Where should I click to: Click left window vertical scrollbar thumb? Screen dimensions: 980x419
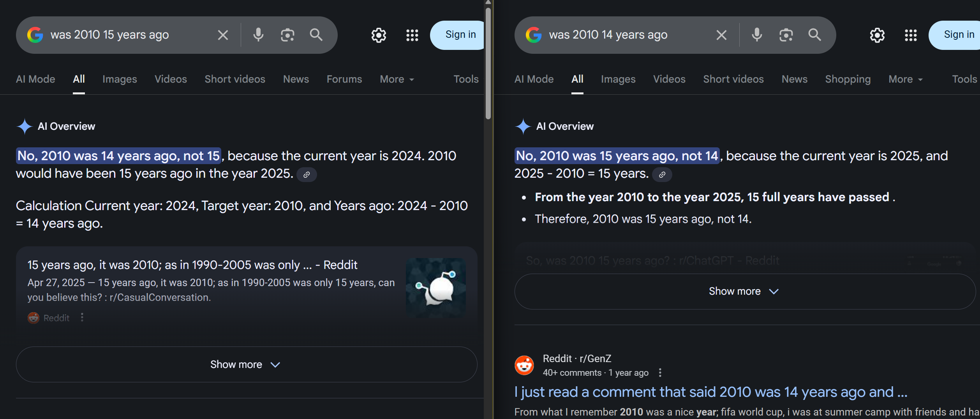tap(488, 63)
